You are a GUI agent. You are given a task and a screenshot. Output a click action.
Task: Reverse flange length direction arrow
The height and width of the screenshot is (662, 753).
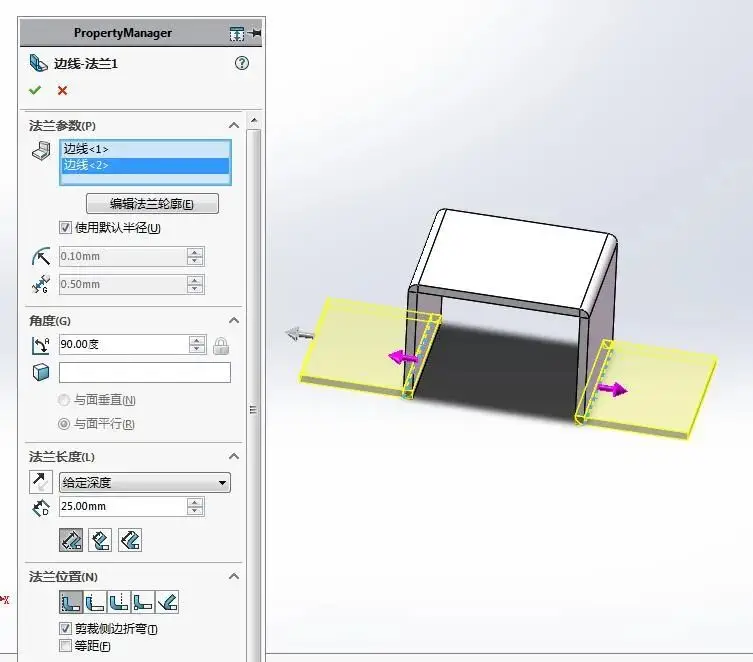[41, 482]
